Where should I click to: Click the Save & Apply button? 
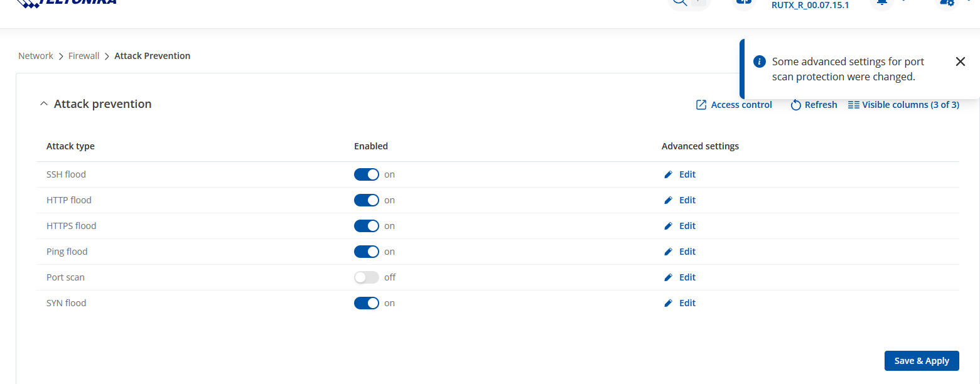922,361
